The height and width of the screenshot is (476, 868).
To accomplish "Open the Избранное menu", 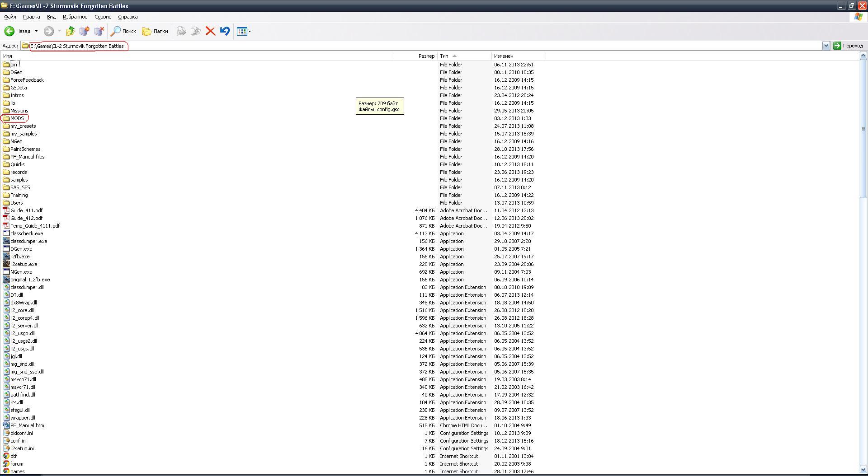I will pyautogui.click(x=75, y=17).
